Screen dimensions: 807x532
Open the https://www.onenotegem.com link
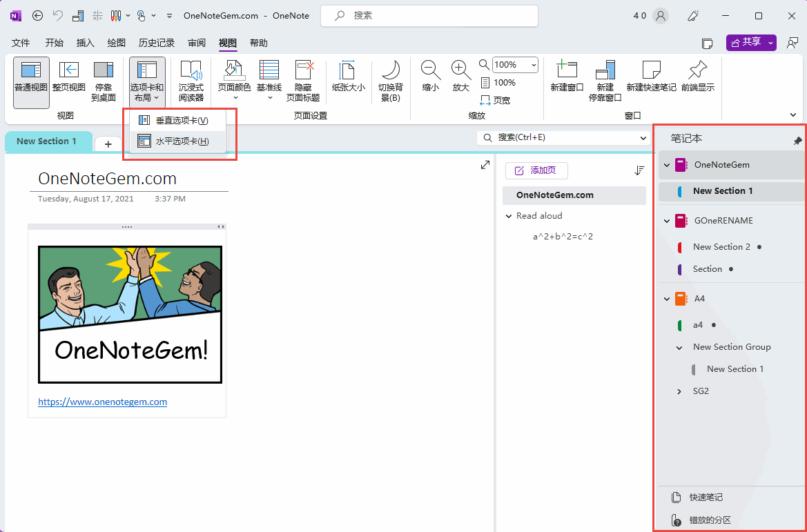point(102,402)
